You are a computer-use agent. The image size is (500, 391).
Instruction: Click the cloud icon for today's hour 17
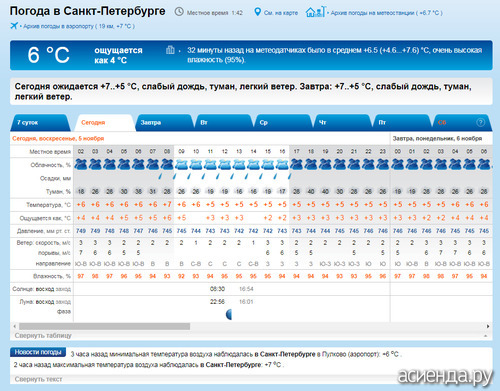296,164
